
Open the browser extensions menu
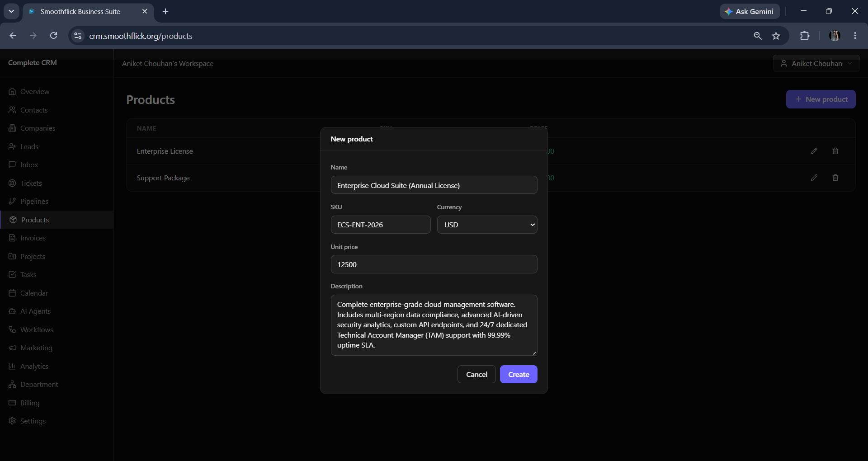[x=805, y=36]
